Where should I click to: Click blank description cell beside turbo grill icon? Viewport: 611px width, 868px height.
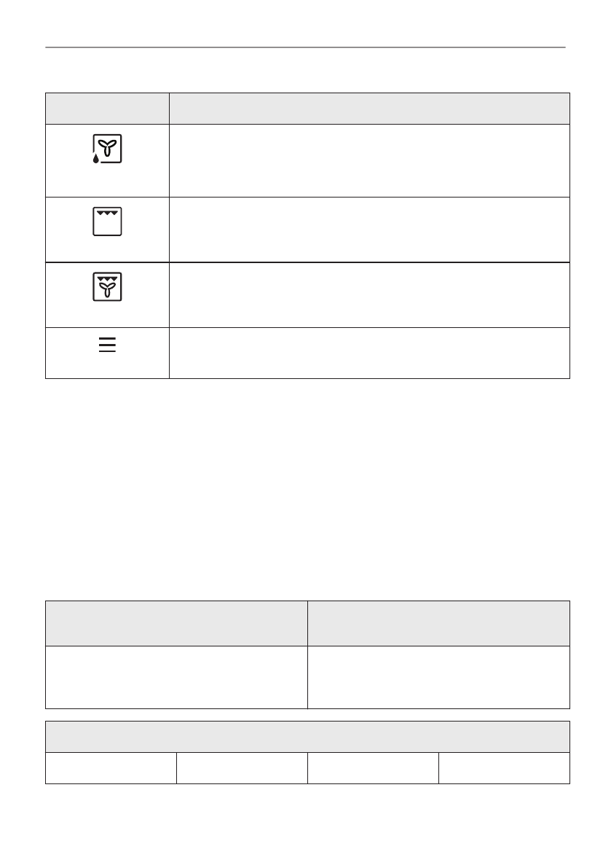tap(368, 294)
